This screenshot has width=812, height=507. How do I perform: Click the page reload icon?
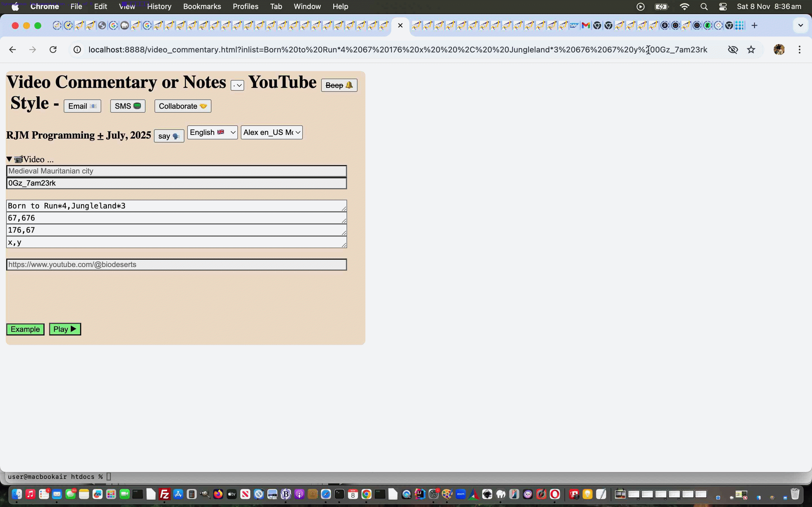click(53, 49)
